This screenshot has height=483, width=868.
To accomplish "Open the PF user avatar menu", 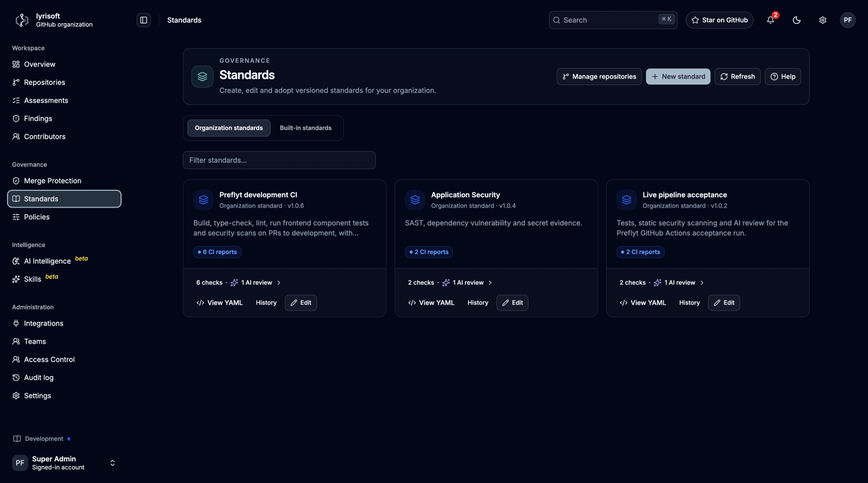I will click(847, 20).
